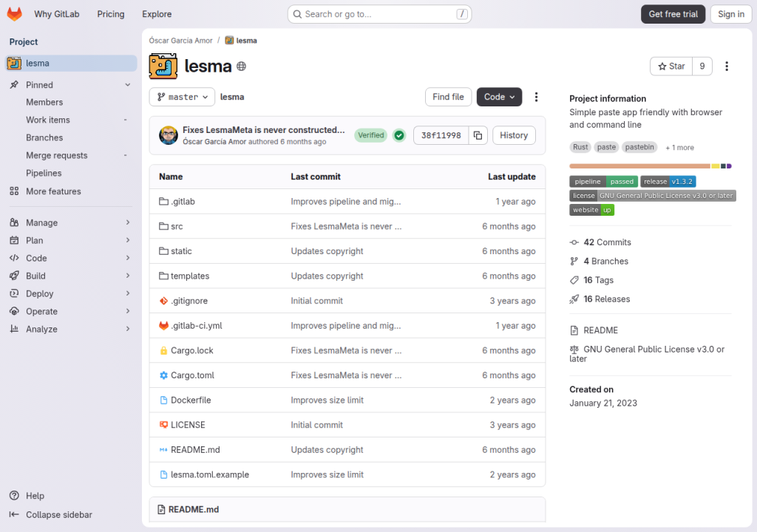Open Explore in top navigation
The image size is (757, 532).
point(157,14)
